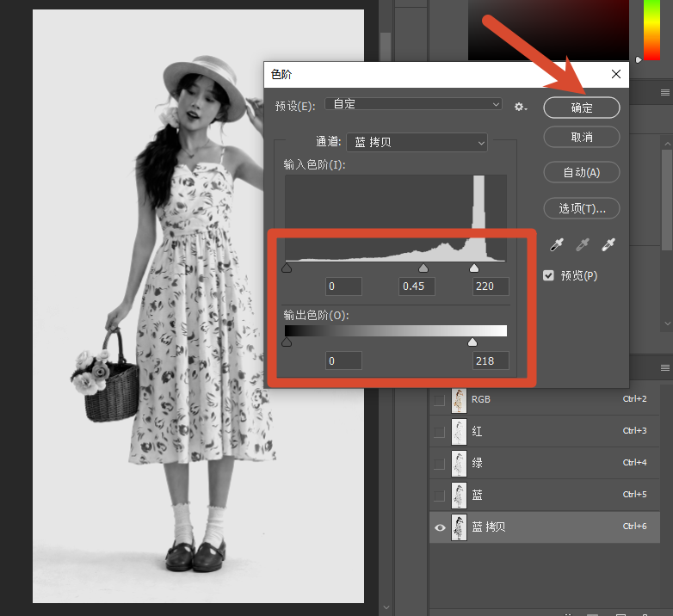The image size is (673, 616).
Task: Click the input midtone gamma slider
Action: pyautogui.click(x=423, y=268)
